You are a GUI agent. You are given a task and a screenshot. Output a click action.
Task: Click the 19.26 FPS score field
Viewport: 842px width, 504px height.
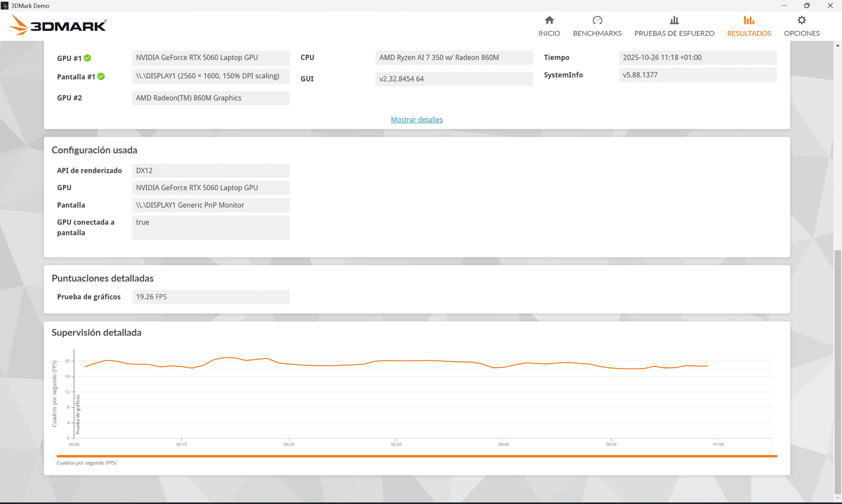(211, 297)
